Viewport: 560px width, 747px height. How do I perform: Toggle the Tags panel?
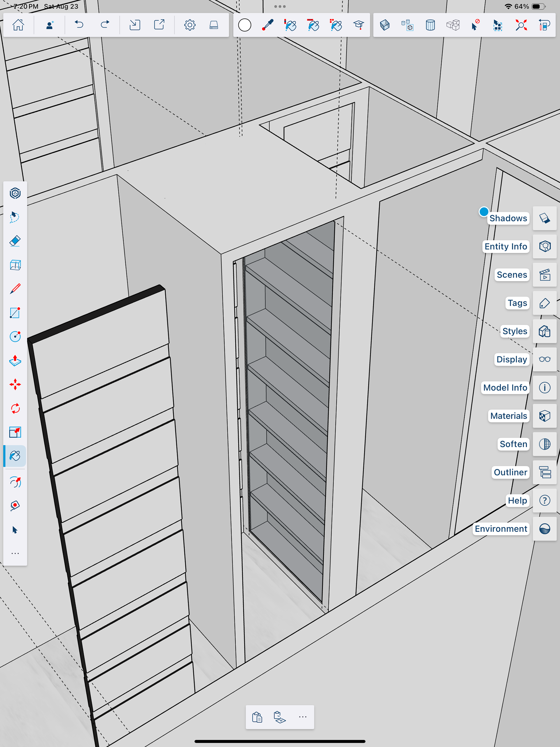pyautogui.click(x=545, y=303)
